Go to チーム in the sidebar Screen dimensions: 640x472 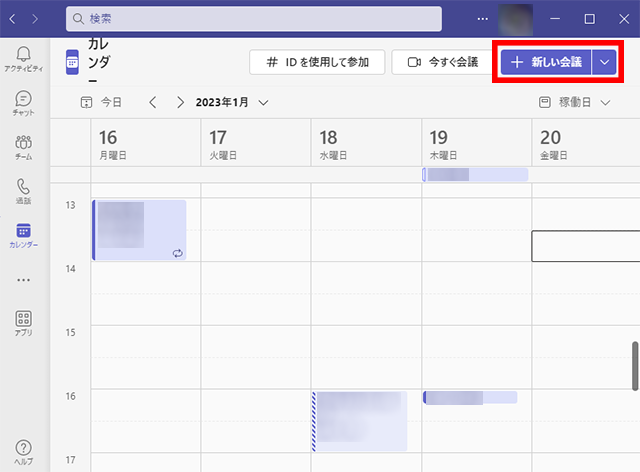pos(23,147)
